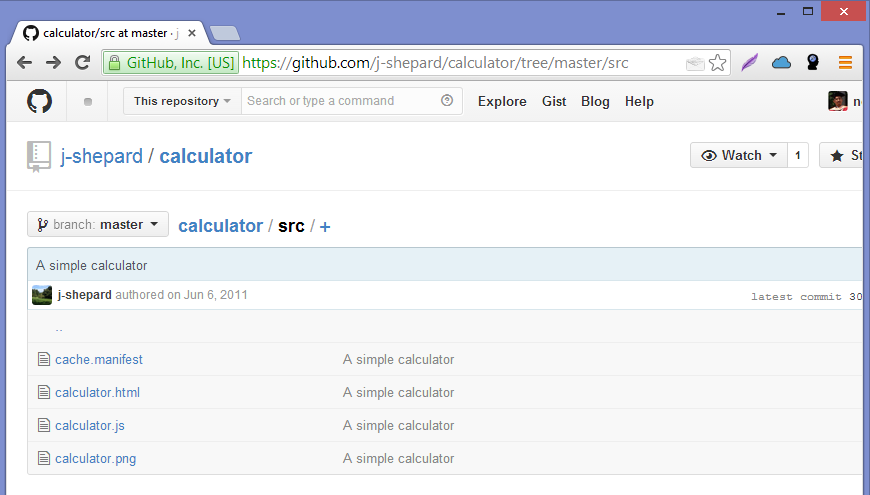
Task: Click commit message in calculator.html row
Action: (x=398, y=392)
